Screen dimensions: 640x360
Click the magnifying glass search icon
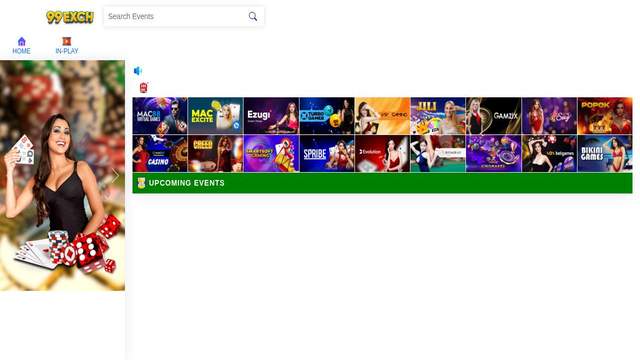[253, 16]
